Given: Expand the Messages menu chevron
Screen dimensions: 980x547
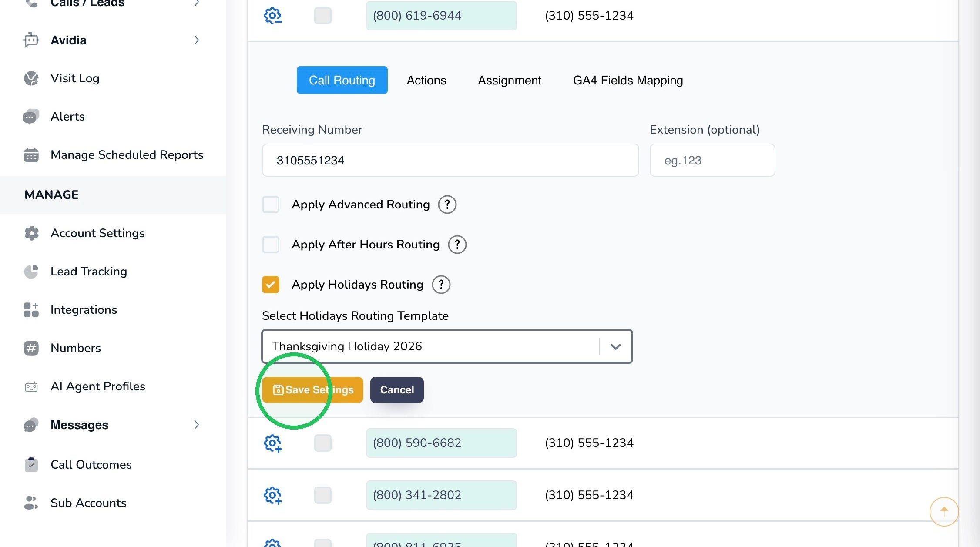Looking at the screenshot, I should tap(197, 425).
